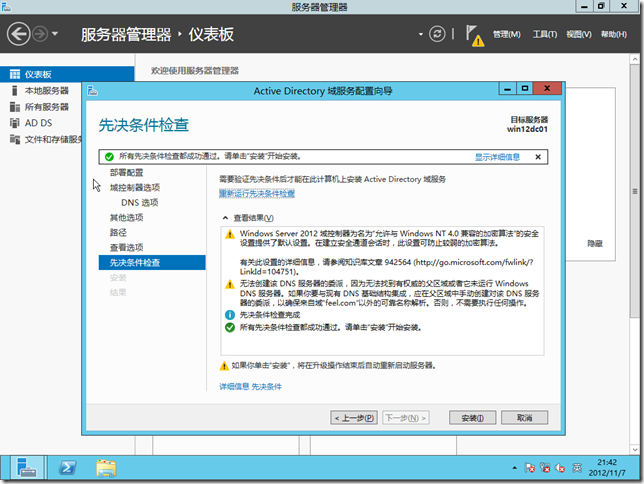Open File Explorer from the taskbar
The width and height of the screenshot is (644, 484).
coord(106,468)
